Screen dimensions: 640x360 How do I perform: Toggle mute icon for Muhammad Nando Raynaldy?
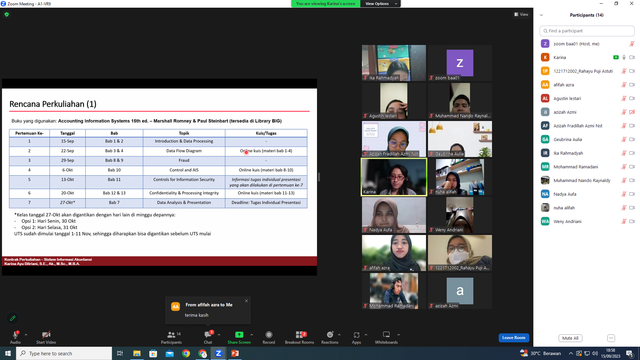(x=624, y=180)
